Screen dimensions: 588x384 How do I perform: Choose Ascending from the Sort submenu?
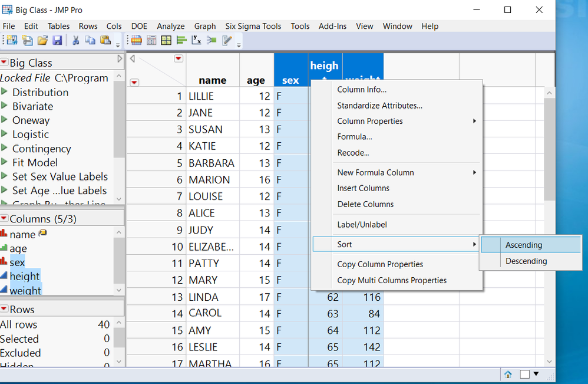(523, 245)
